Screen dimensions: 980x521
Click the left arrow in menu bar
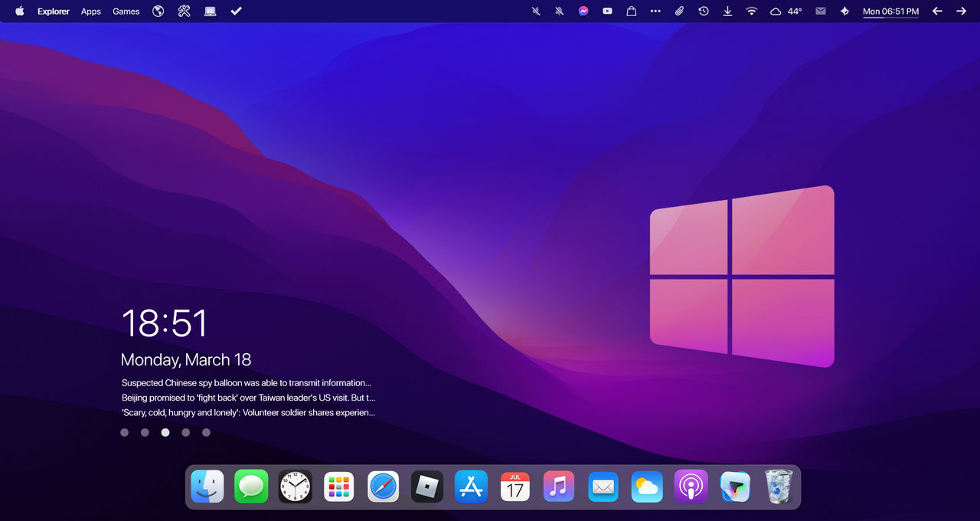click(x=937, y=11)
